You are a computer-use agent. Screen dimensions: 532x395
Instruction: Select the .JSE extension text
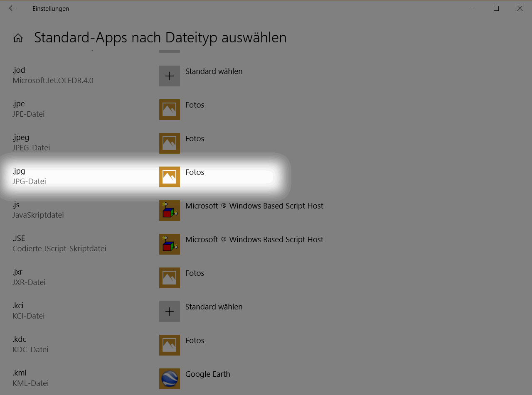coord(19,238)
